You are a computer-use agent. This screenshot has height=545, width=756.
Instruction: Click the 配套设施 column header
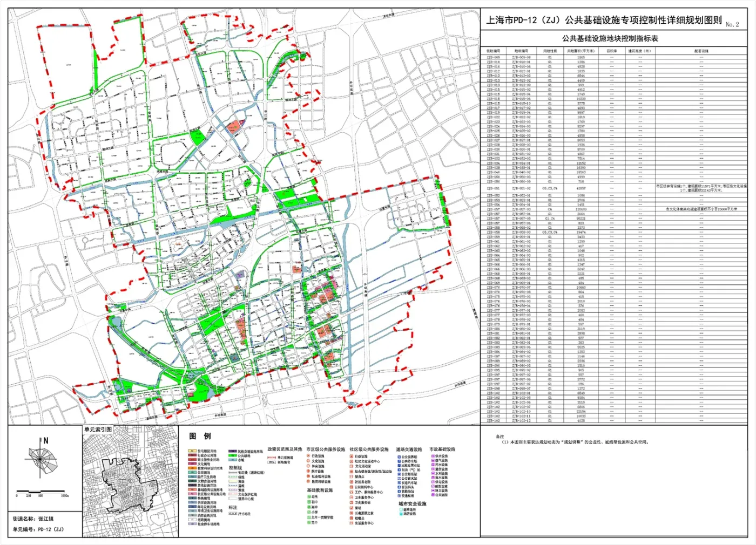coord(701,51)
